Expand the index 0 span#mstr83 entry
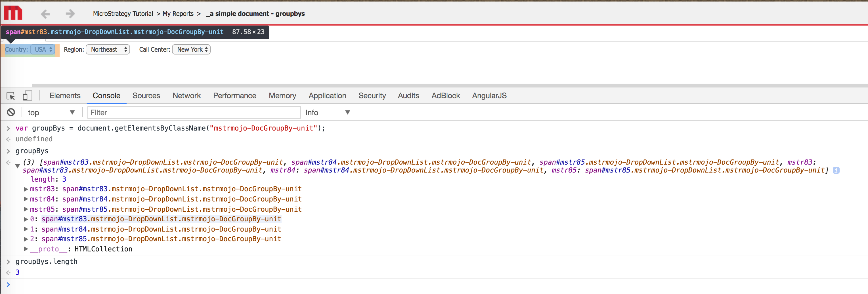 26,219
